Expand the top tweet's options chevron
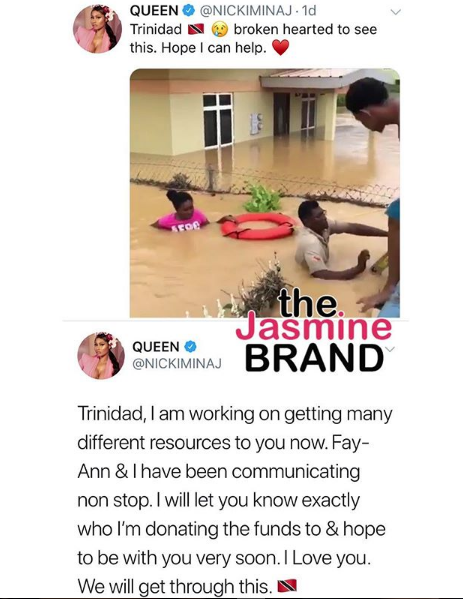The image size is (463, 599). click(x=396, y=12)
